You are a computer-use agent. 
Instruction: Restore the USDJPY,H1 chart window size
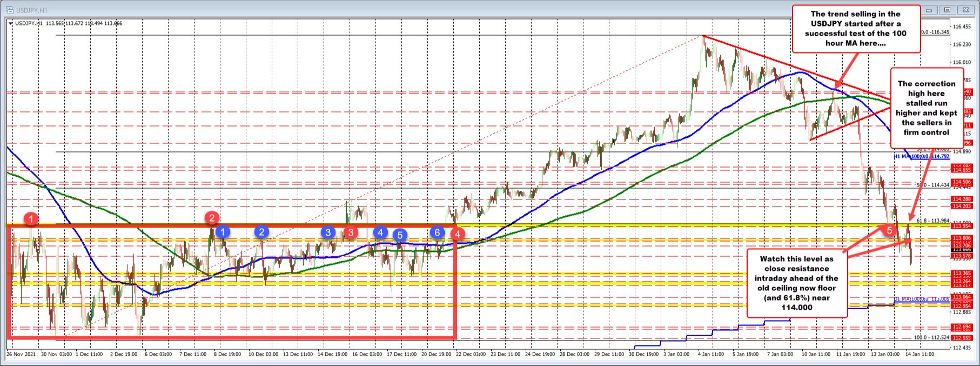coord(947,9)
